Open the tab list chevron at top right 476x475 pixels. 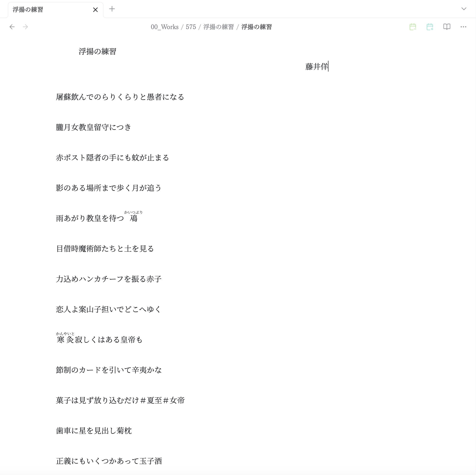point(464,8)
